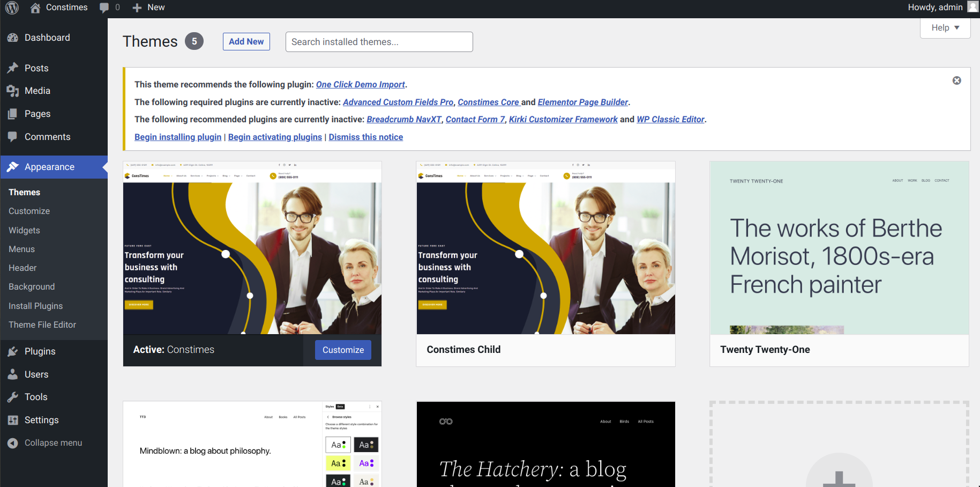Open the Howdy, admin account menu

click(941, 8)
